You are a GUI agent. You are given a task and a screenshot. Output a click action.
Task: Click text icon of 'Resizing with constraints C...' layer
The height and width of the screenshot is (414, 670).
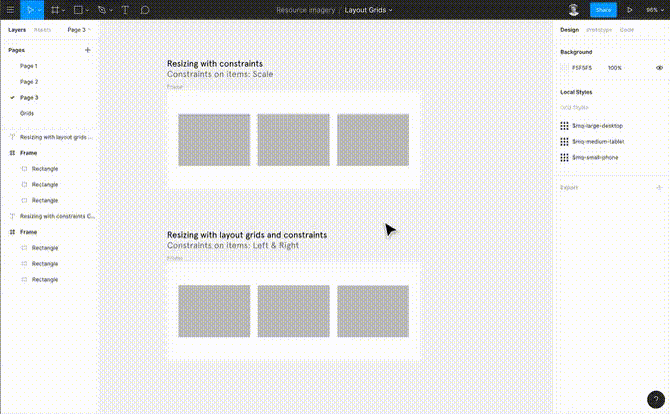[x=12, y=216]
